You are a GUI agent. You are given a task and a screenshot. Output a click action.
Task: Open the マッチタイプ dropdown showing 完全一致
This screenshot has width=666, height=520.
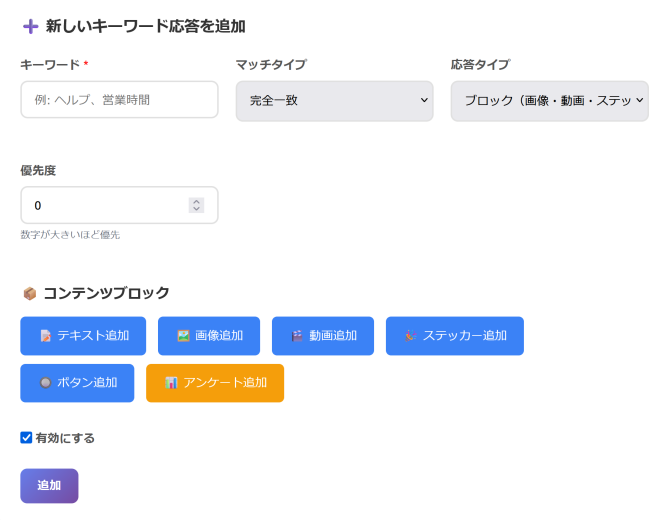334,101
